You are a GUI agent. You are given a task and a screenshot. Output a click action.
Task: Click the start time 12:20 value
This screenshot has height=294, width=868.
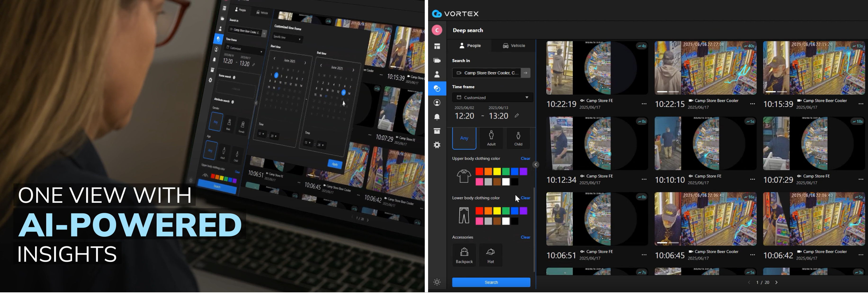click(x=464, y=116)
